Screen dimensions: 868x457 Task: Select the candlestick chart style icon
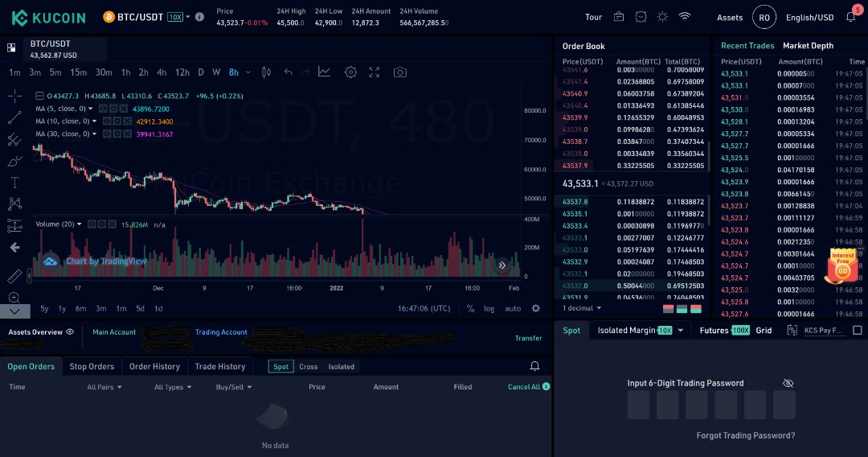point(268,72)
